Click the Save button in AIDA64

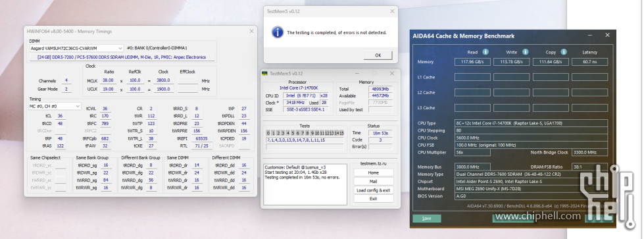[427, 219]
